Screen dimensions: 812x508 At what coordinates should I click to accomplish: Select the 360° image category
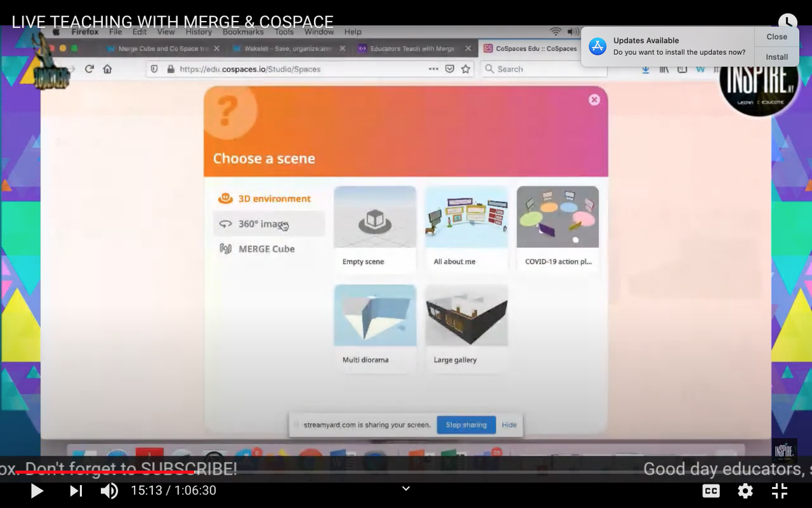pos(269,224)
